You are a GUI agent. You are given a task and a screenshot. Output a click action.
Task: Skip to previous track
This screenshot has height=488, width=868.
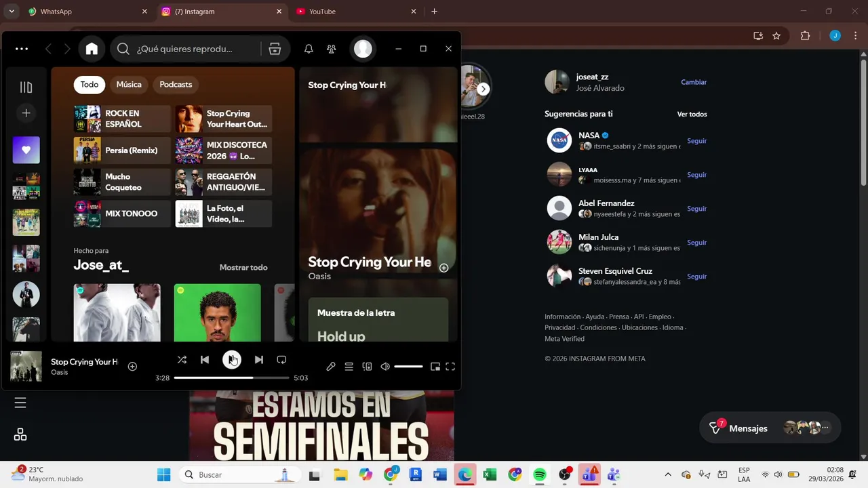tap(205, 360)
